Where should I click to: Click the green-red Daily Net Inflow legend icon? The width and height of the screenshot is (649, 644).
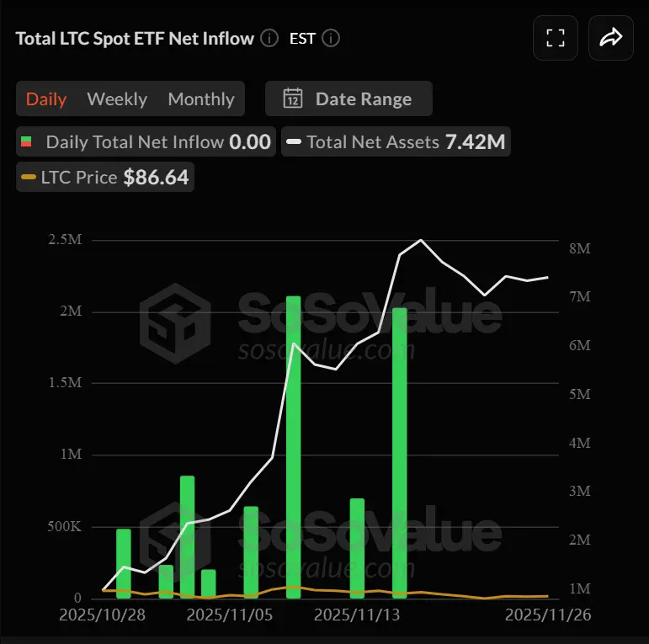[x=28, y=142]
